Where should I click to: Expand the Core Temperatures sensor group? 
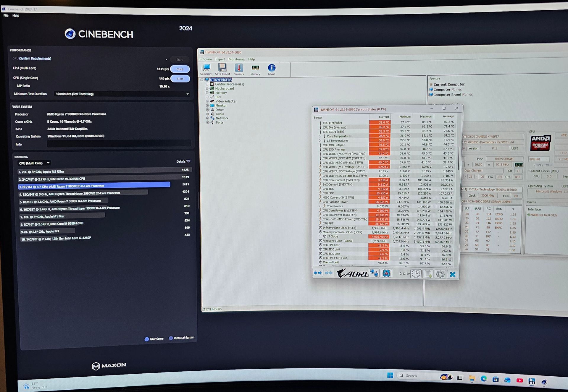coord(320,136)
